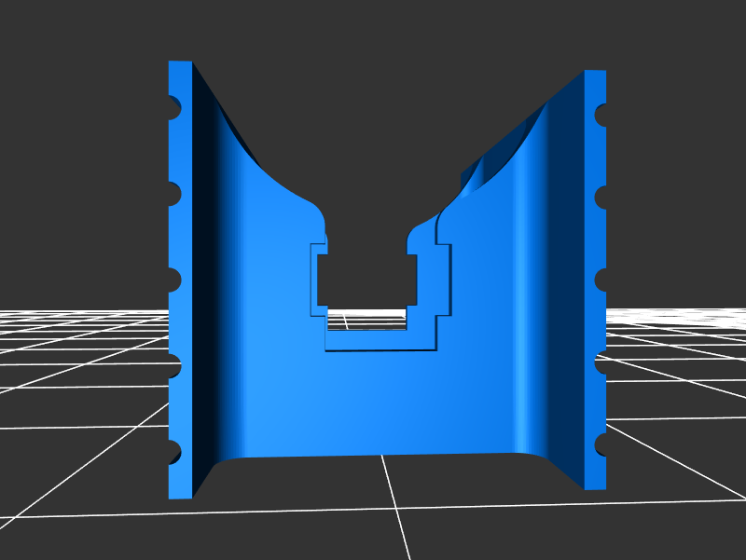Select the right curved wing of the model
Screen dimensions: 746x560
[504, 307]
